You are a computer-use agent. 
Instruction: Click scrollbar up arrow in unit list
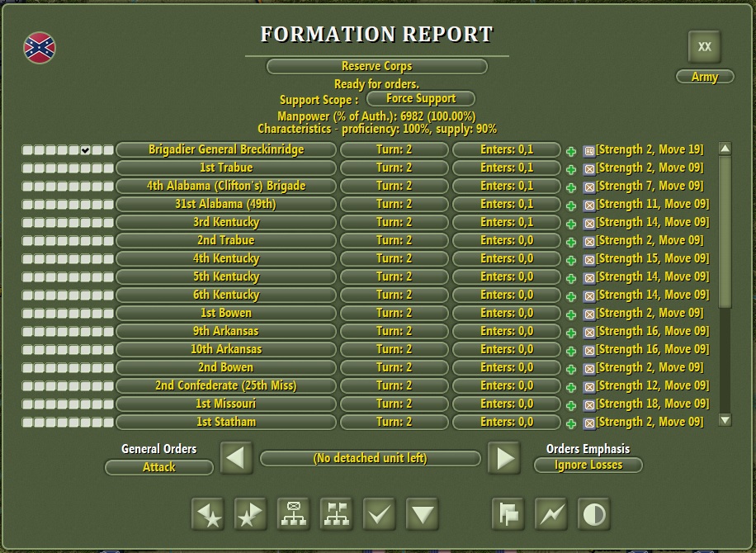[x=725, y=149]
